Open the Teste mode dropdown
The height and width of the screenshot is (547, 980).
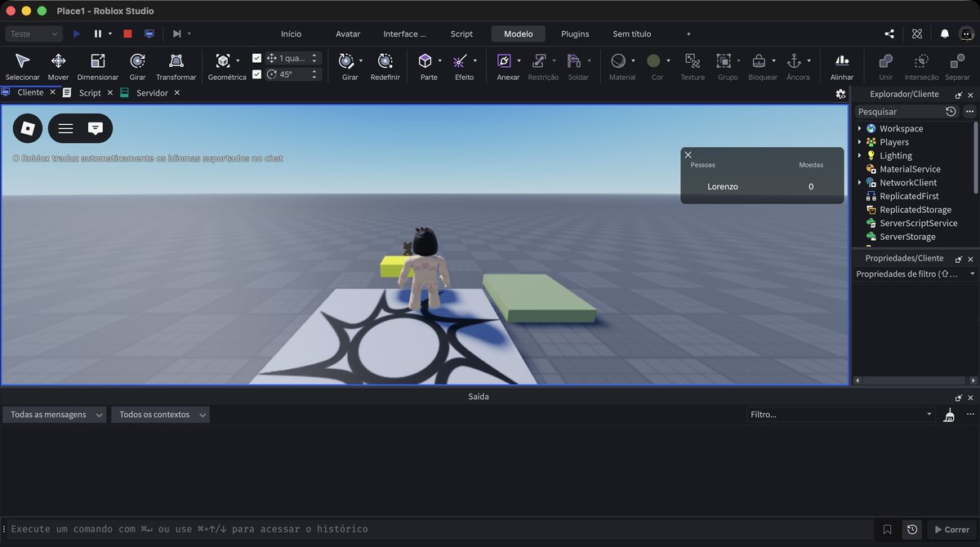click(x=33, y=33)
